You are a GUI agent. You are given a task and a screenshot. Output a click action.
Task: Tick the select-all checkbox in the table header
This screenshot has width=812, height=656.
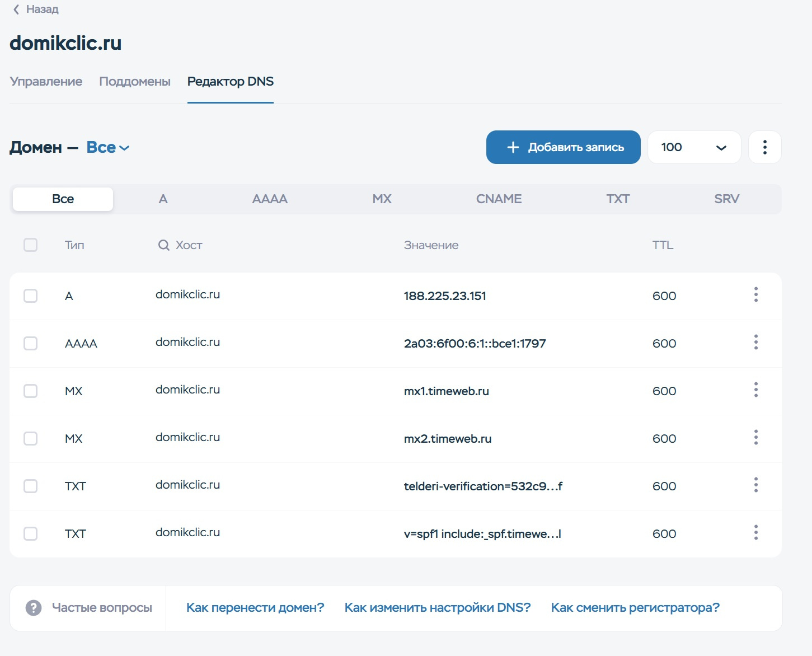(30, 245)
